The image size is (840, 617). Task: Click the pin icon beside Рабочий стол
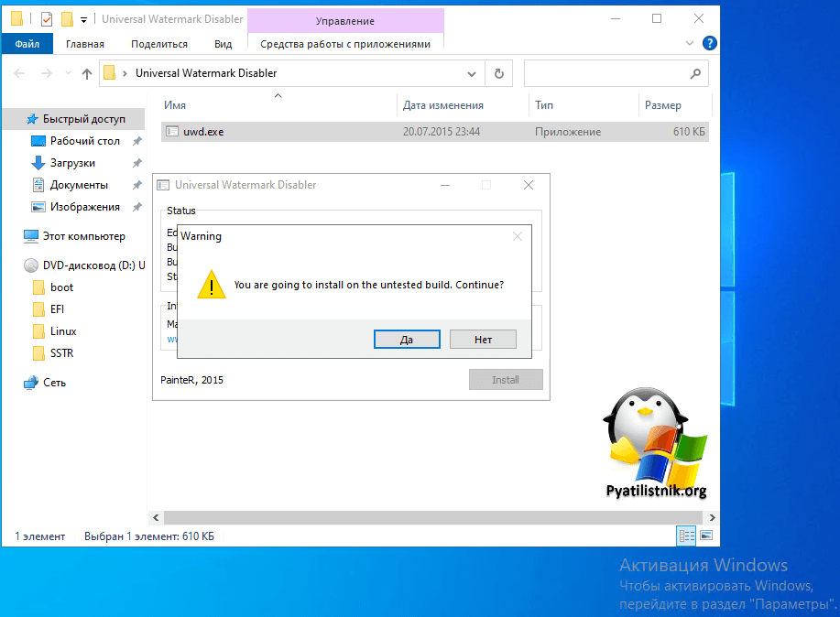(137, 141)
